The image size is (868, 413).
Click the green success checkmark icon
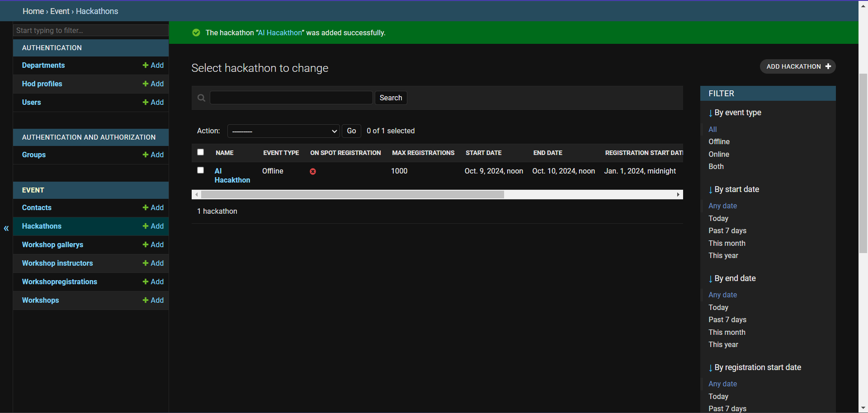(x=196, y=33)
